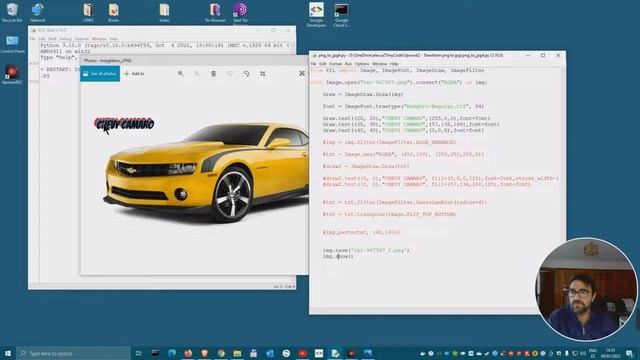Screen dimensions: 640x360
Task: Open the crop tool in Photos
Action: click(x=263, y=74)
